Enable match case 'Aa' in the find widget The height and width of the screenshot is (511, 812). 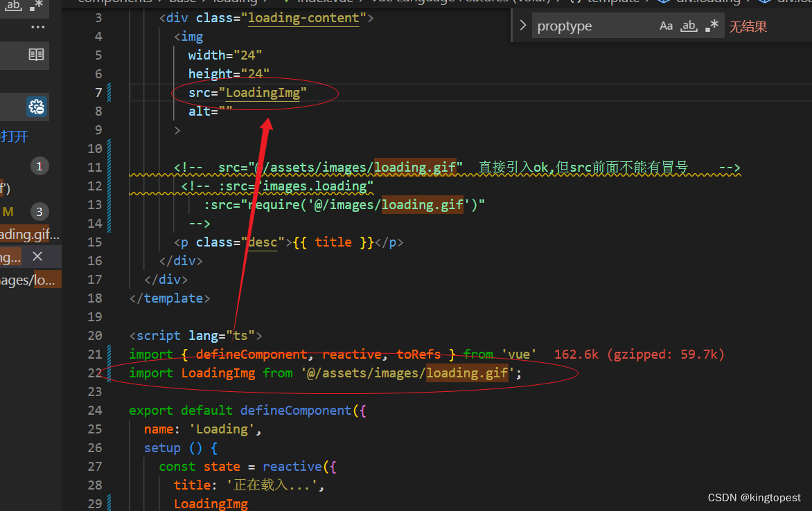click(x=666, y=26)
